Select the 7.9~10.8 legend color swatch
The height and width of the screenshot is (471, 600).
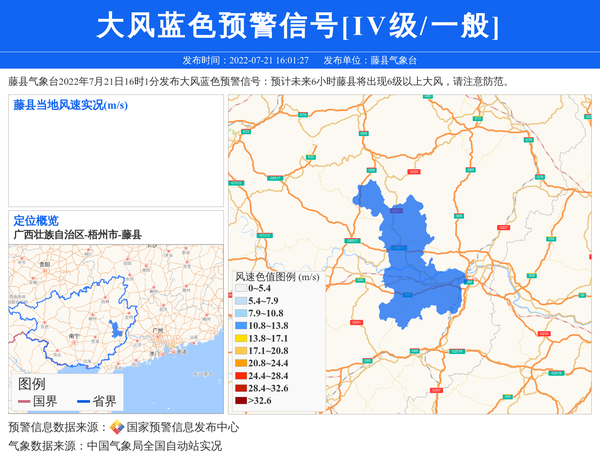[241, 313]
